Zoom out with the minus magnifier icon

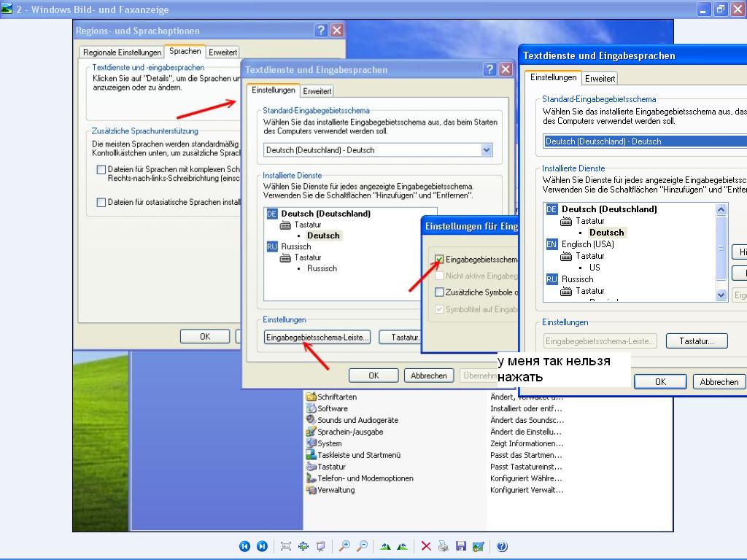(x=362, y=546)
